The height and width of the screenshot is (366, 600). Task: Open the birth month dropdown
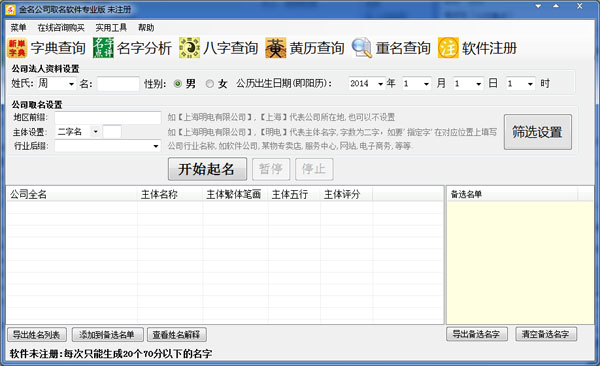(426, 84)
